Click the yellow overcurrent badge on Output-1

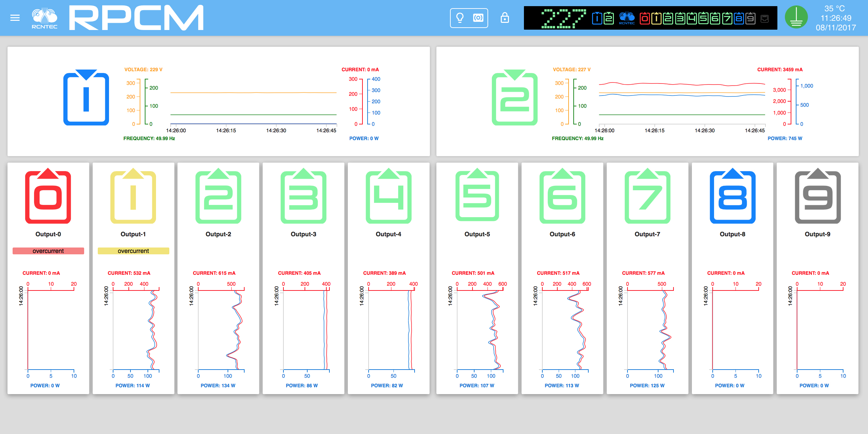(x=134, y=251)
